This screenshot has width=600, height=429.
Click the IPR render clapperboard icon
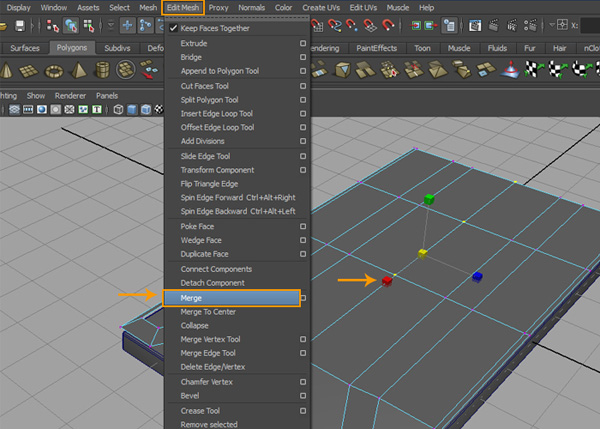pos(512,26)
